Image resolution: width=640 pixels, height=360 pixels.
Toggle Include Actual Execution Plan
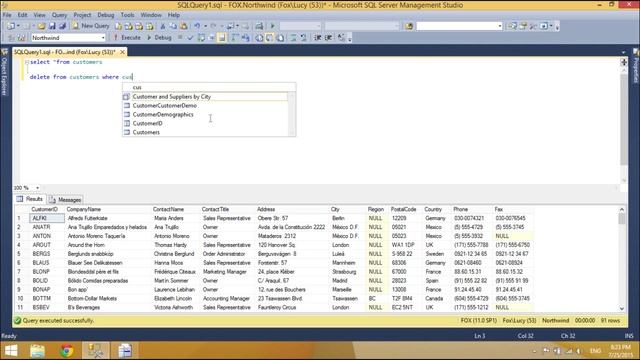pyautogui.click(x=235, y=38)
